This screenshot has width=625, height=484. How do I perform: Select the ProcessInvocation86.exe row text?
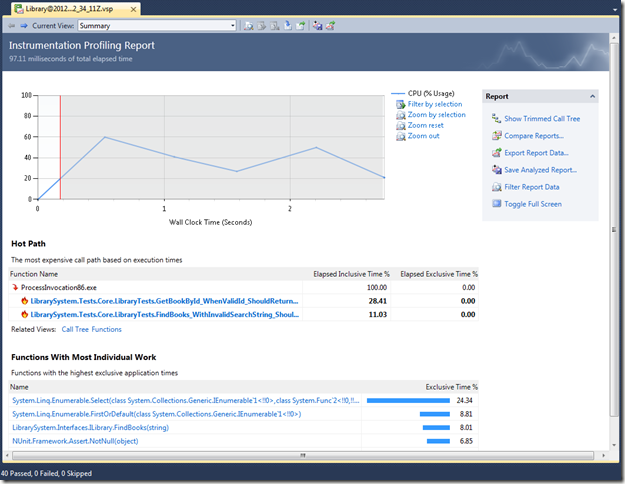click(59, 287)
